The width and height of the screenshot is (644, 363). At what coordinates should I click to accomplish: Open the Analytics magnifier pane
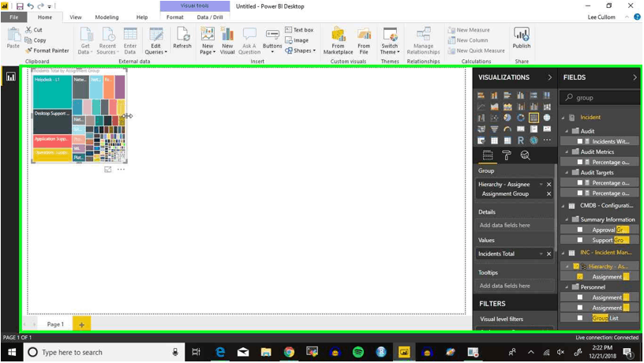point(525,155)
